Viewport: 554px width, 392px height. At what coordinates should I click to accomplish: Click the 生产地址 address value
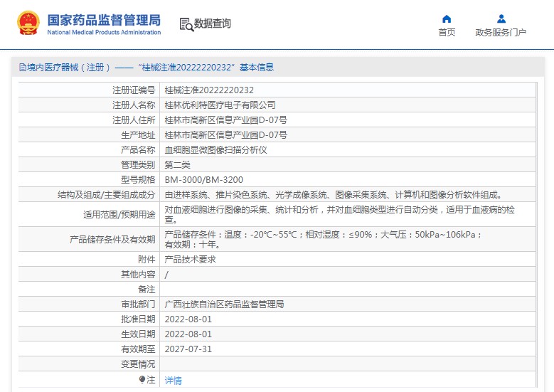(x=225, y=134)
